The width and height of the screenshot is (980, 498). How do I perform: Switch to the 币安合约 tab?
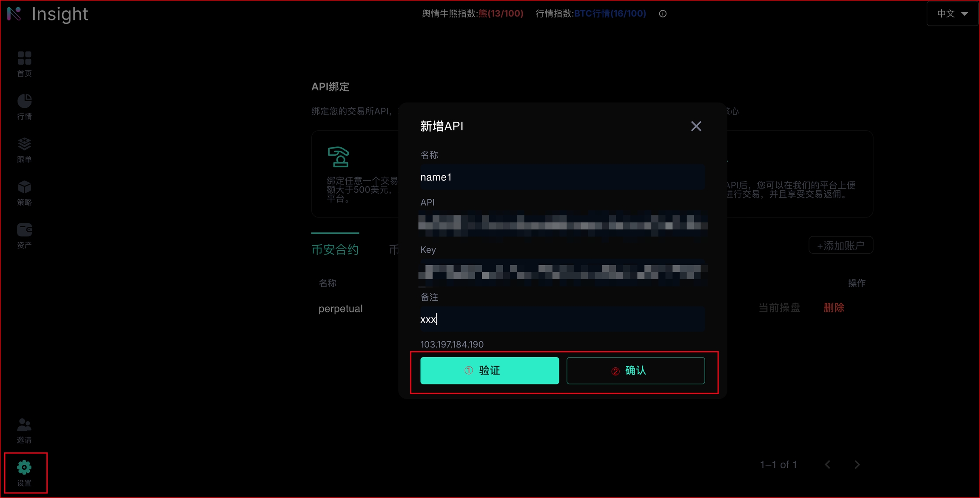(x=335, y=249)
